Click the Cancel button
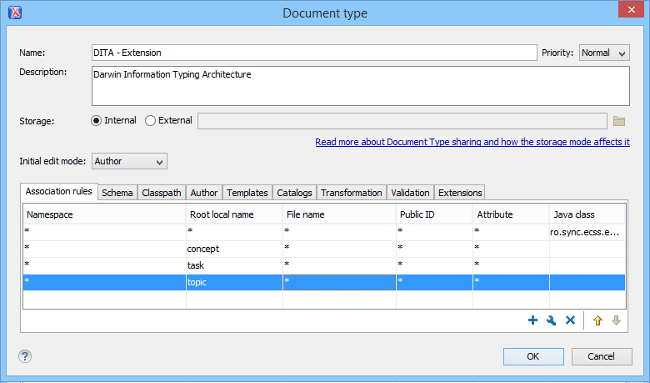Image resolution: width=650 pixels, height=383 pixels. (601, 356)
